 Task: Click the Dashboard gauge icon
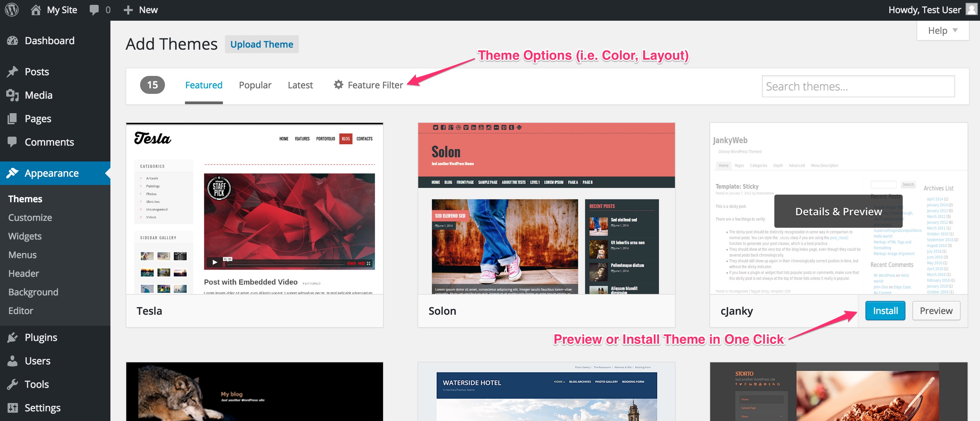(x=12, y=41)
